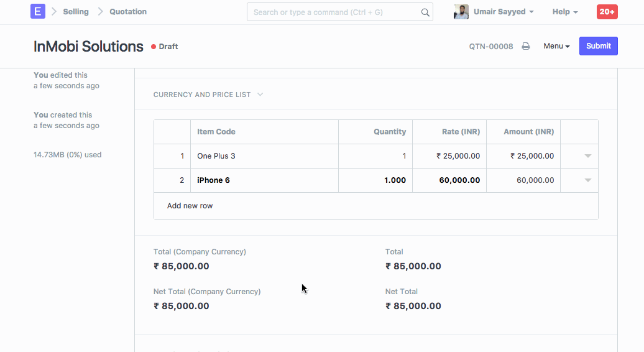The image size is (644, 352).
Task: Click Add new row in items table
Action: coord(190,206)
